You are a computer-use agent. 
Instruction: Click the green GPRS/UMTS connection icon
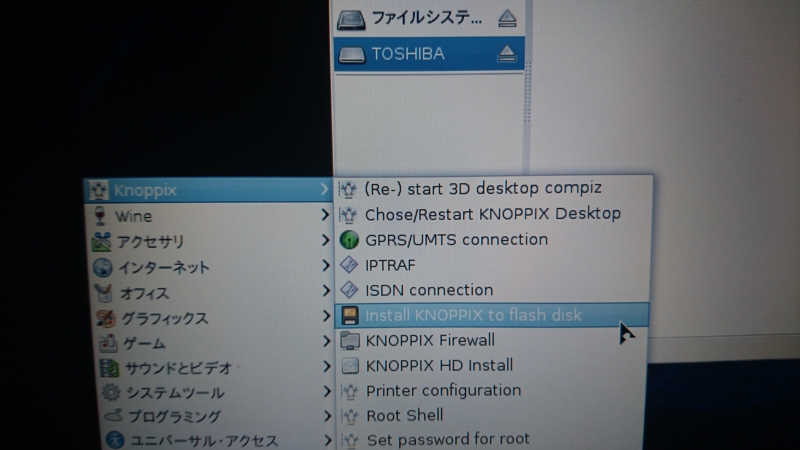coord(349,240)
